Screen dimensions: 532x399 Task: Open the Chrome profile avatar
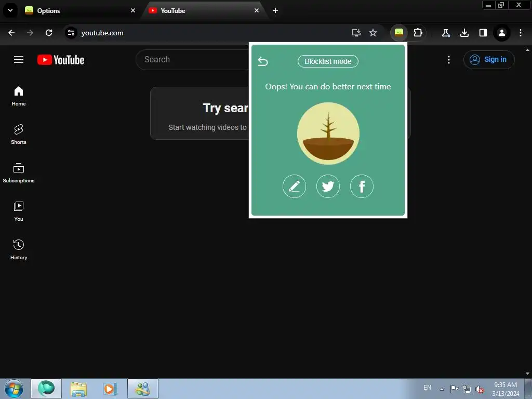coord(501,33)
